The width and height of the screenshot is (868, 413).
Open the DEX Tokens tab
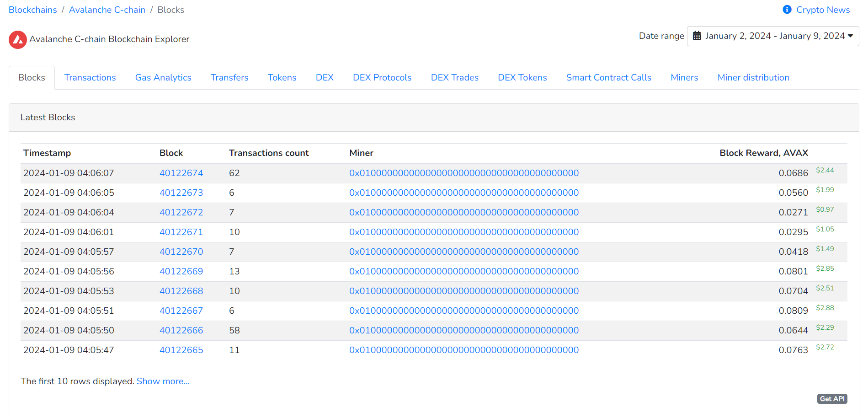click(522, 78)
